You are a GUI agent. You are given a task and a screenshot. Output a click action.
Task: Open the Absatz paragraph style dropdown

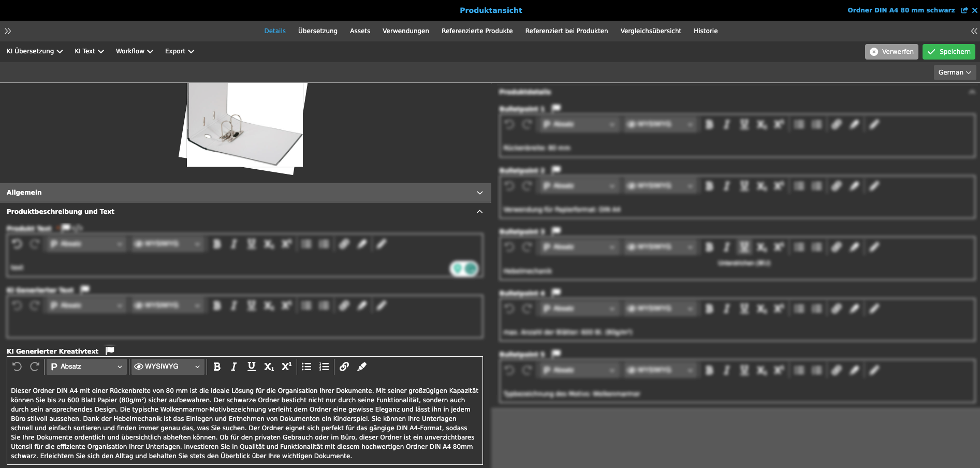(86, 367)
